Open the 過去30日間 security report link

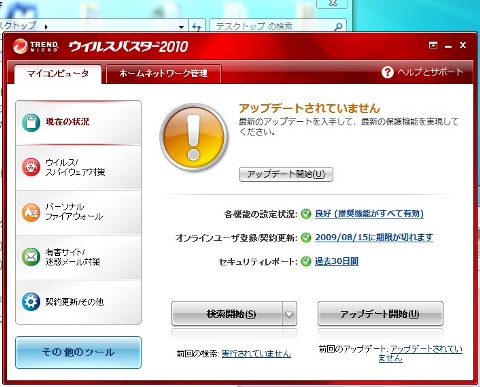(337, 261)
